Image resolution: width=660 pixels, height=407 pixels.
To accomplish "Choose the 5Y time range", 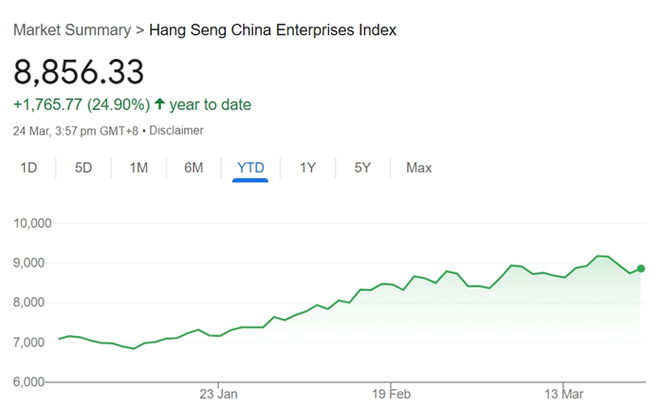I will point(363,168).
